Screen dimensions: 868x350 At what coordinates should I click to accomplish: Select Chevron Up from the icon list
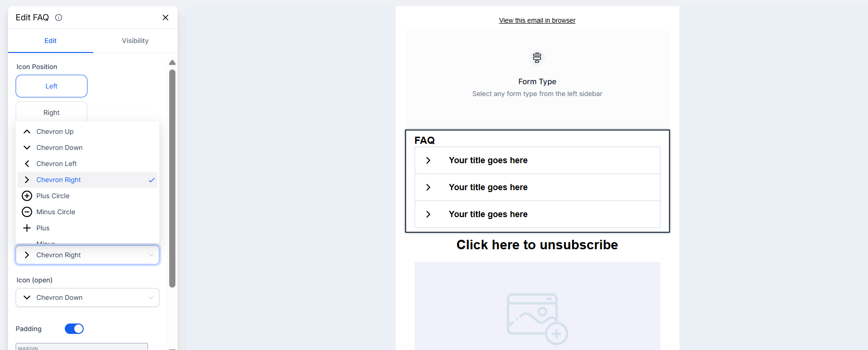point(55,131)
